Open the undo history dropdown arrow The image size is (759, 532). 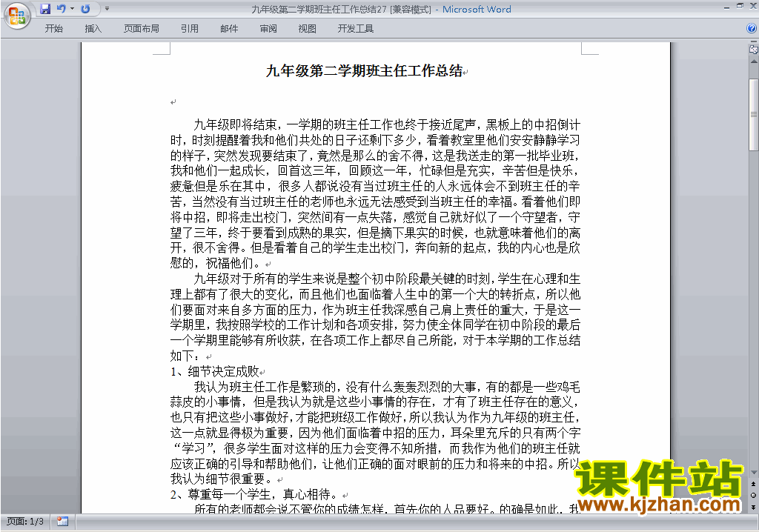(x=72, y=9)
